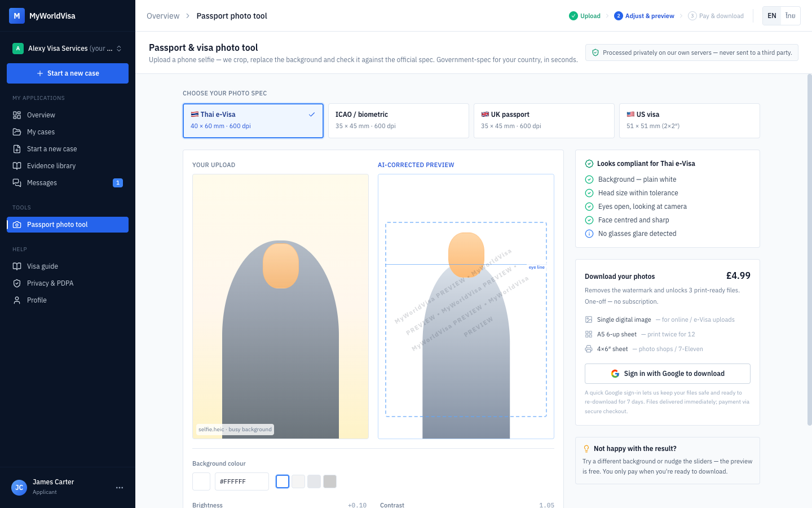Select the Adjust & preview step
This screenshot has width=812, height=508.
644,16
